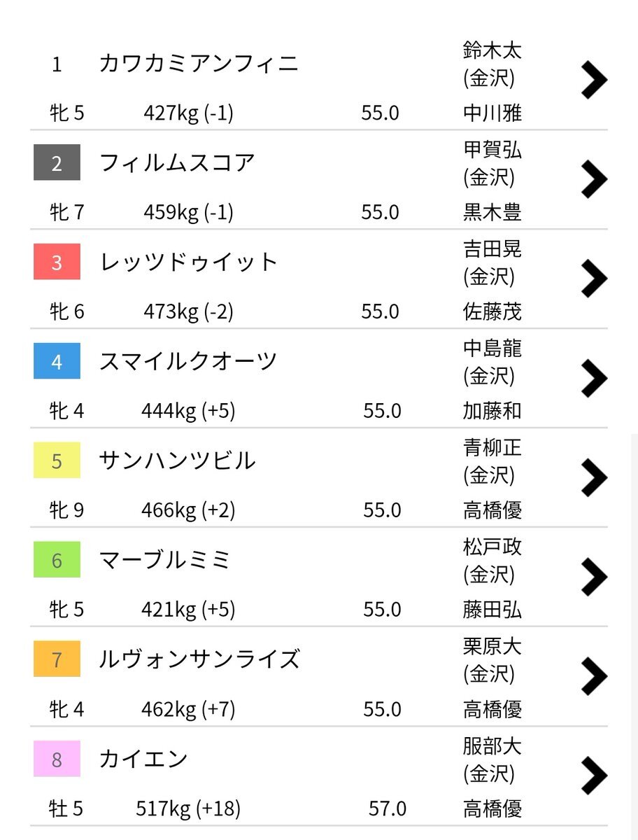Viewport: 638px width, 840px height.
Task: Select gray number 2 frame badge
Action: pyautogui.click(x=57, y=162)
